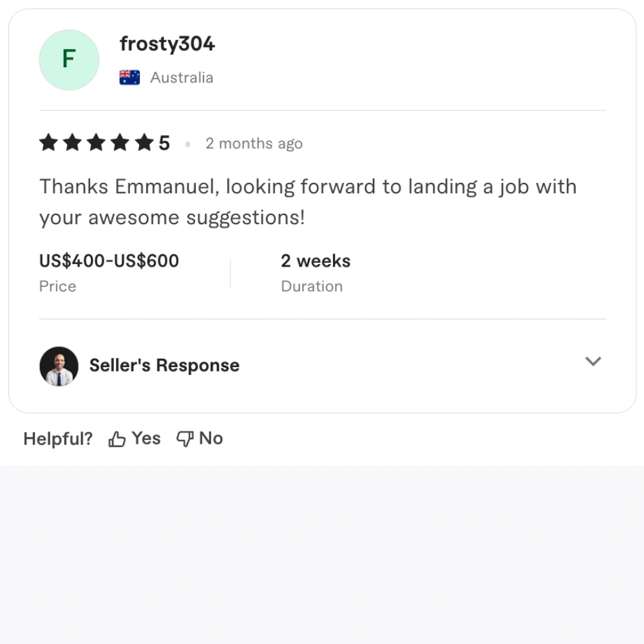644x644 pixels.
Task: Expand the Seller's Response chevron
Action: coord(592,361)
